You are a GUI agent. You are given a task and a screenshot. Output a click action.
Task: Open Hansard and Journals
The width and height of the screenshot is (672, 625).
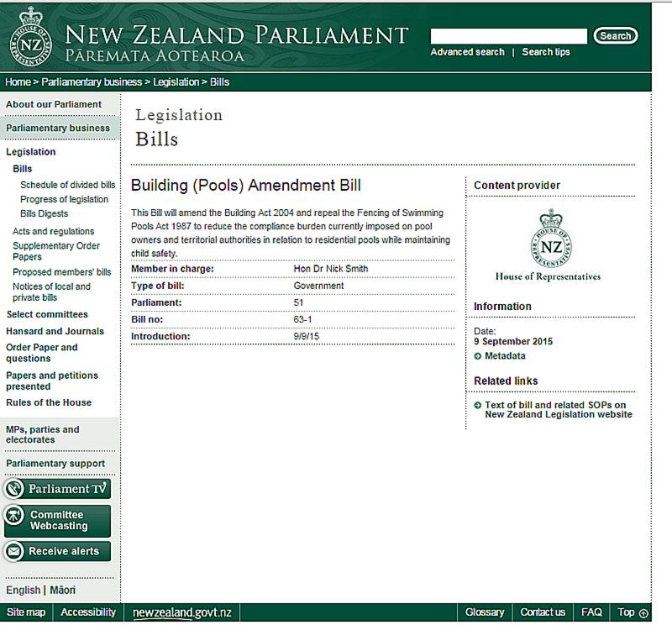55,331
